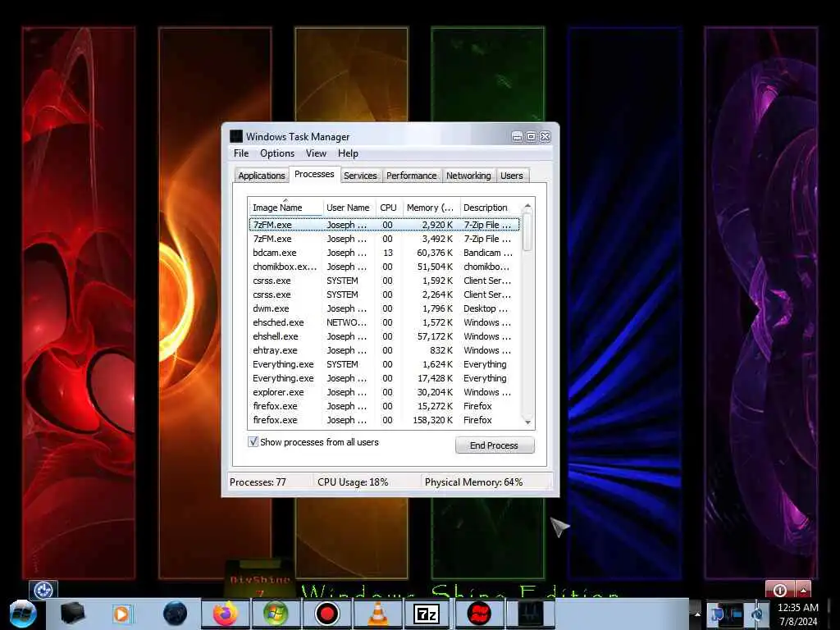Click the red power button icon

coord(779,590)
